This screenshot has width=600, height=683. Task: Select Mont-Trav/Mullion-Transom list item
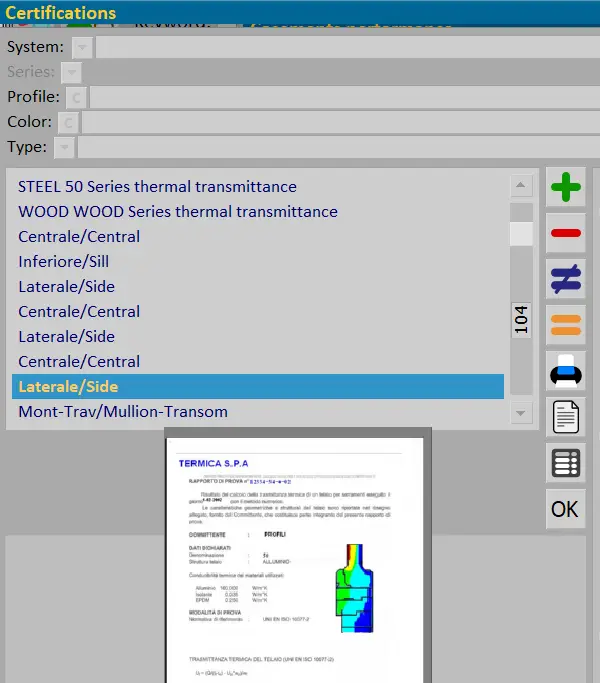click(123, 412)
